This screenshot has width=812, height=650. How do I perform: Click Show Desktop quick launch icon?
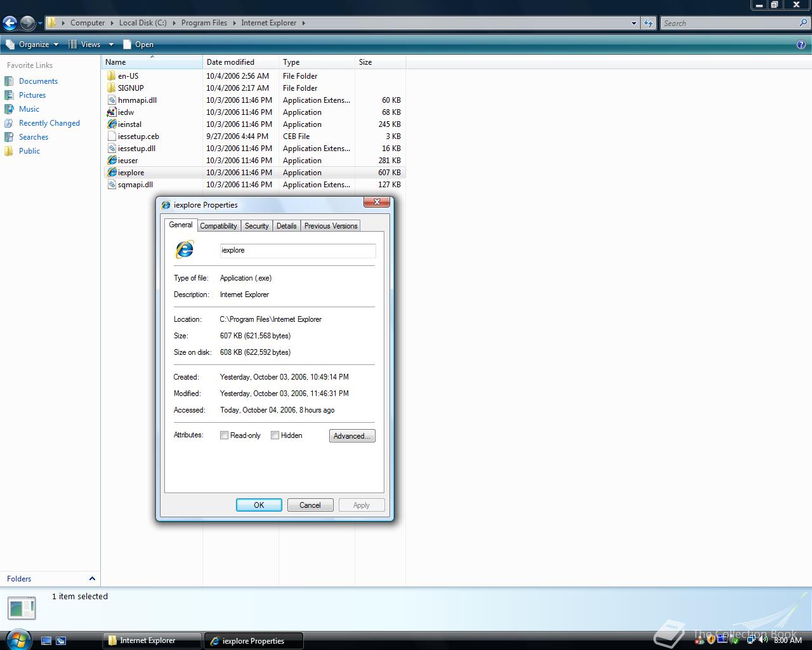point(46,640)
